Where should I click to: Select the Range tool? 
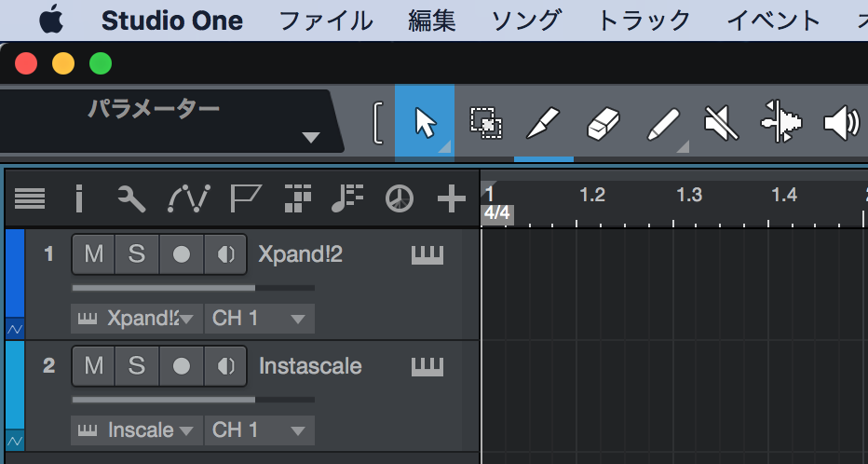486,123
